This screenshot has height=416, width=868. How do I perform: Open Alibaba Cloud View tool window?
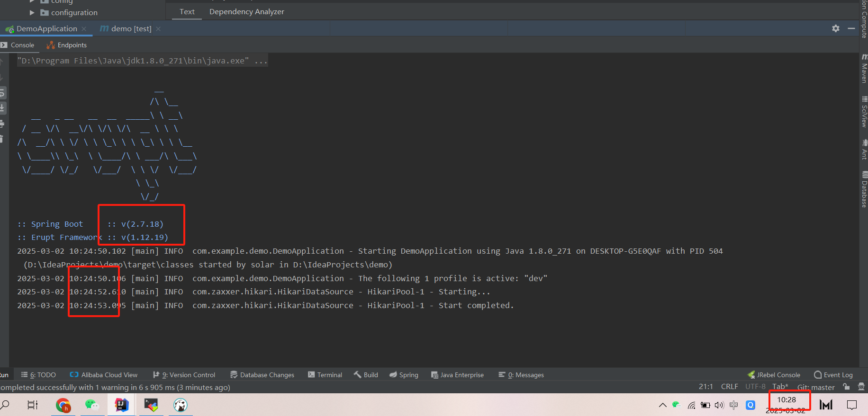[104, 375]
